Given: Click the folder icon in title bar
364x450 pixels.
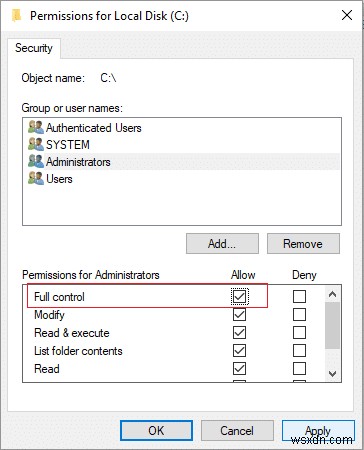Looking at the screenshot, I should tap(16, 16).
